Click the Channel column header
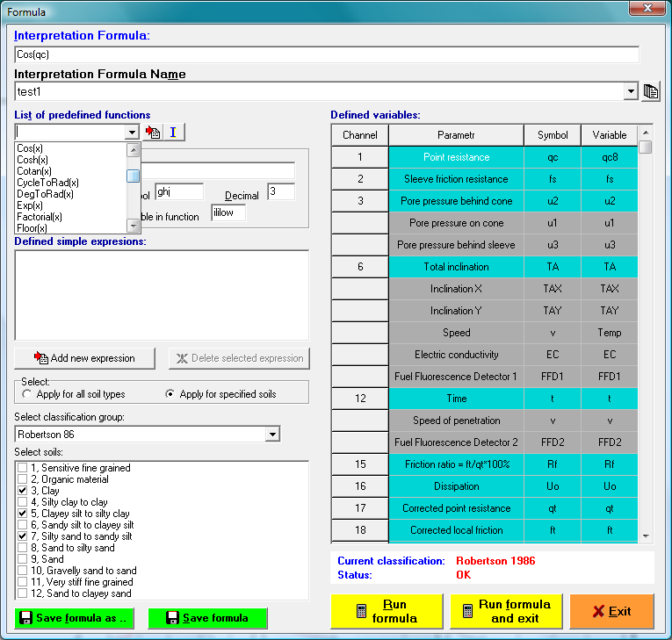This screenshot has height=640, width=672. (x=360, y=135)
